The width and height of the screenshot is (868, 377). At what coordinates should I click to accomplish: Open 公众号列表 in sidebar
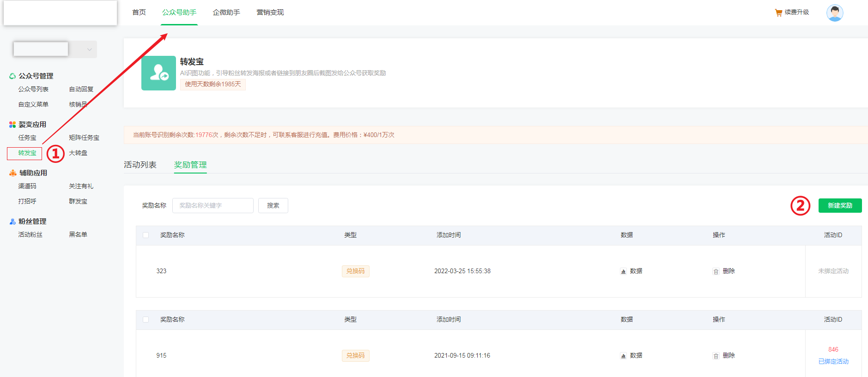click(33, 90)
